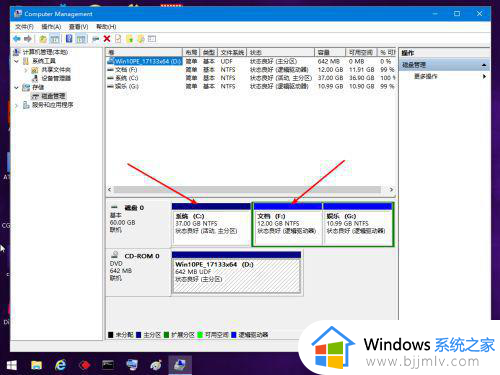Open the 帮助(H) menu

coord(106,27)
